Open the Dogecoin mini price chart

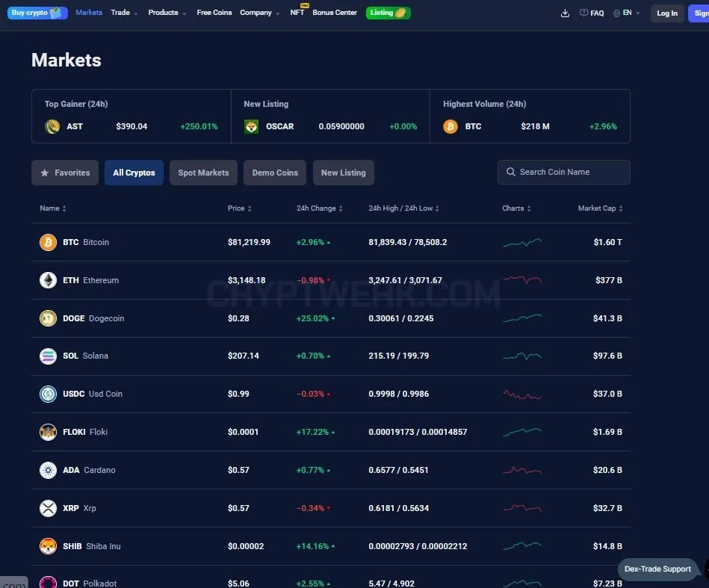coord(522,318)
